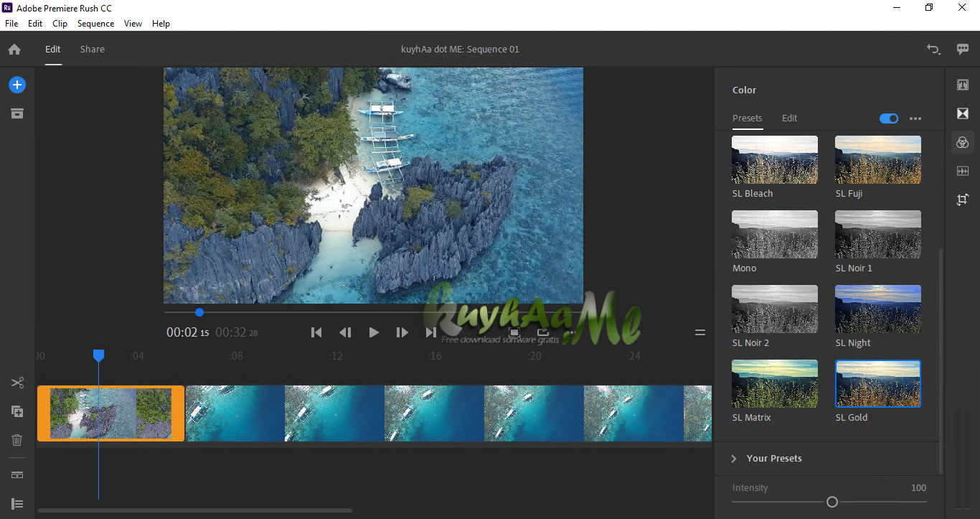Open the Titles panel icon
This screenshot has width=980, height=519.
point(963,85)
